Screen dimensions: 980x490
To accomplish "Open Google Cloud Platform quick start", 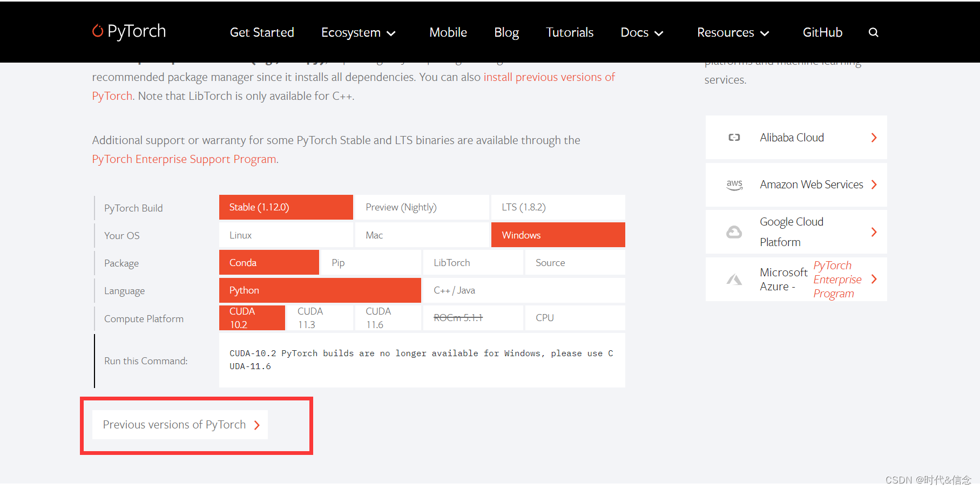I will click(x=796, y=232).
